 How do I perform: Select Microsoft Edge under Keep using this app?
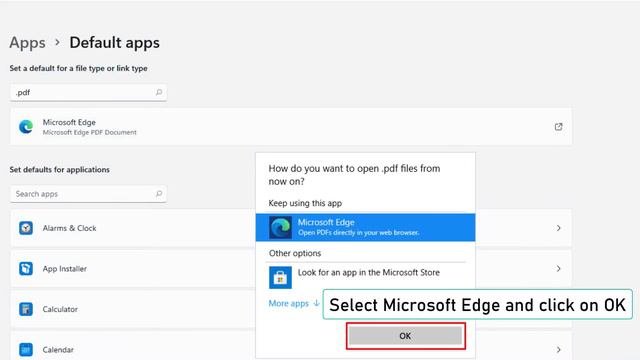coord(365,227)
